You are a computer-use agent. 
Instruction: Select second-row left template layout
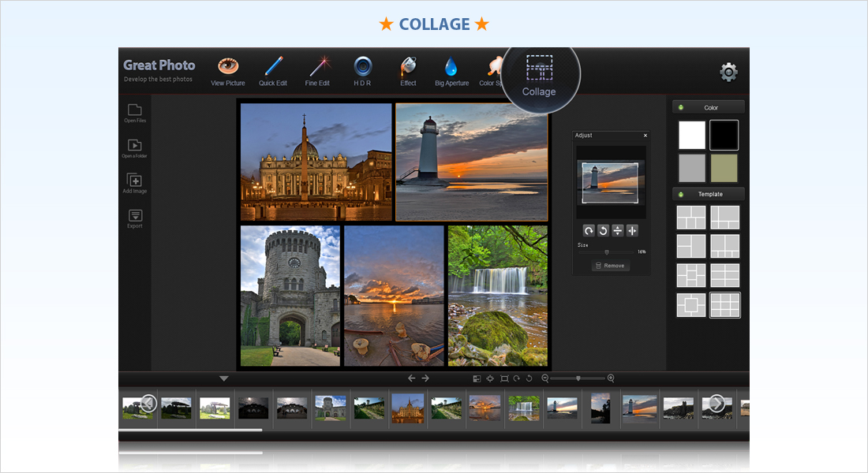(691, 246)
